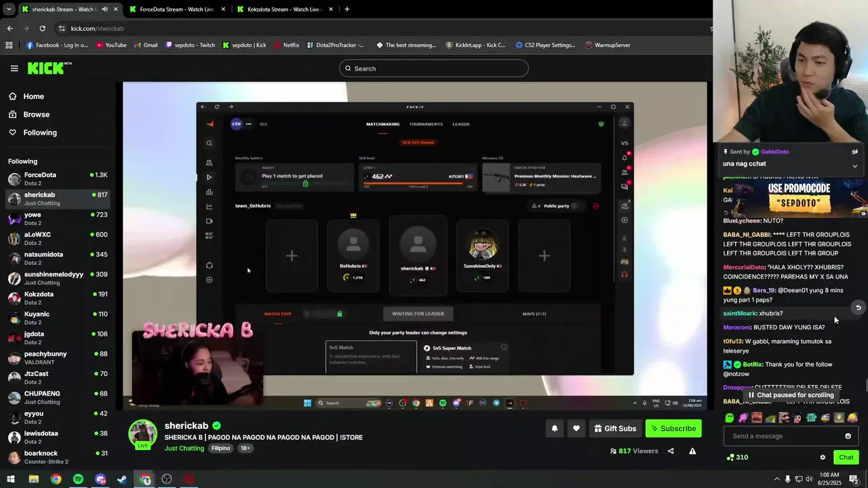Viewport: 868px width, 488px height.
Task: Send message with the Chat button
Action: (x=846, y=457)
